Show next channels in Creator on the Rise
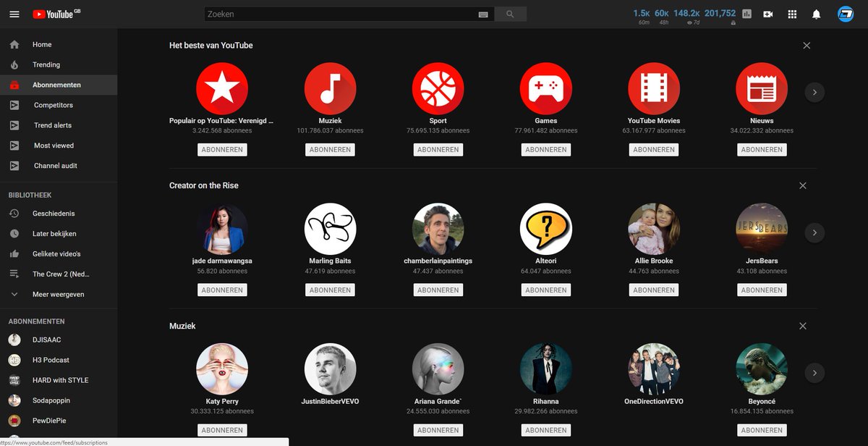868x446 pixels. (814, 232)
